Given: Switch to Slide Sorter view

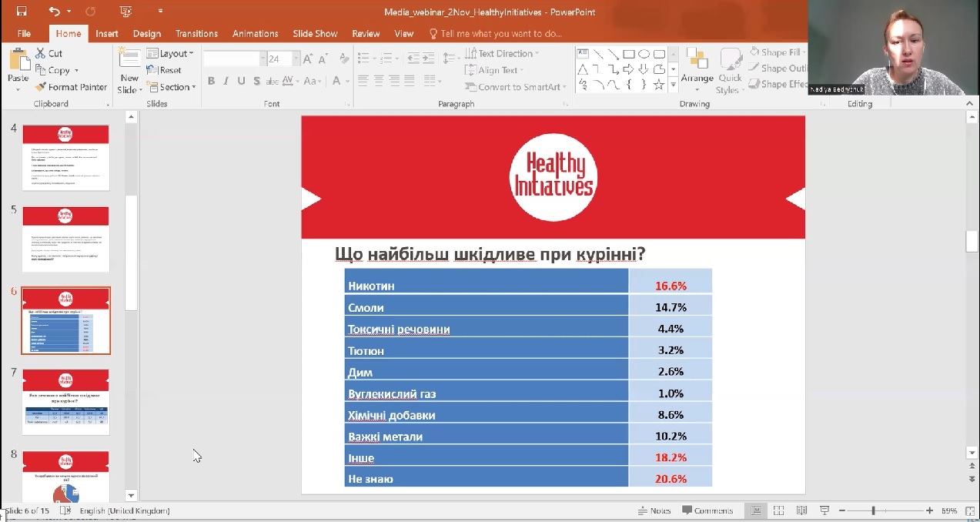Looking at the screenshot, I should pyautogui.click(x=778, y=510).
